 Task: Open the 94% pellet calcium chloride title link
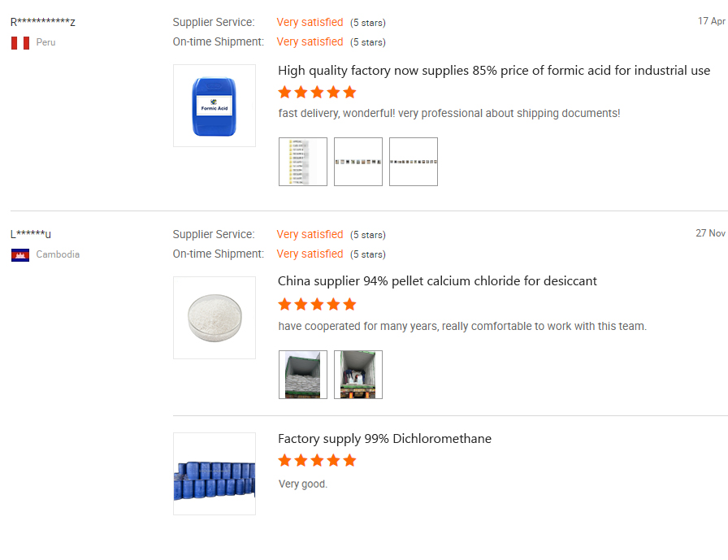click(437, 281)
